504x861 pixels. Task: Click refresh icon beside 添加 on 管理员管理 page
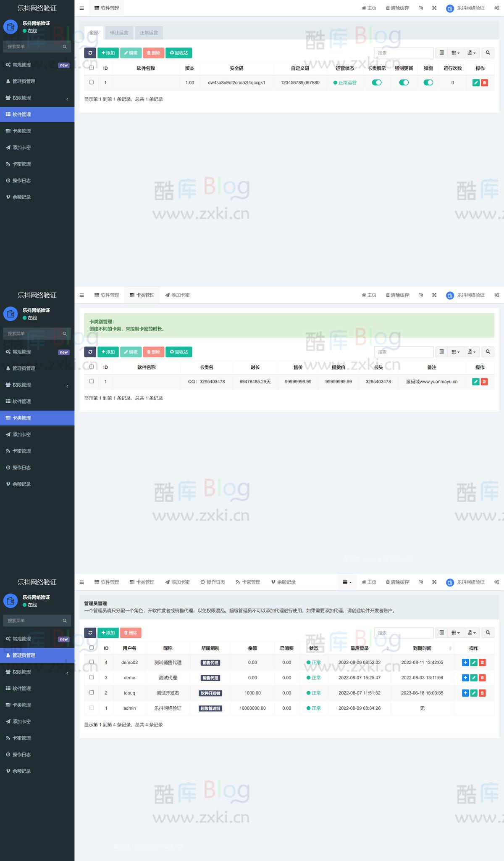coord(90,632)
